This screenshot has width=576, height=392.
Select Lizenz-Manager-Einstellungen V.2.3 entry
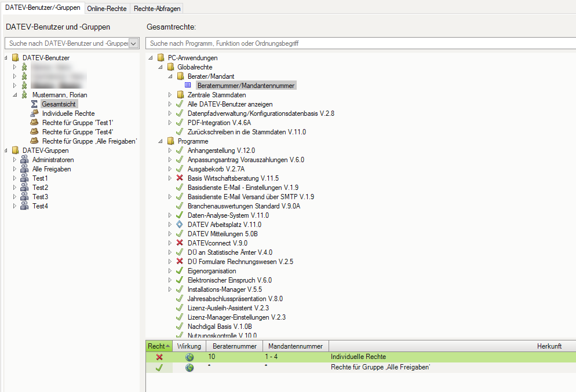(x=236, y=317)
